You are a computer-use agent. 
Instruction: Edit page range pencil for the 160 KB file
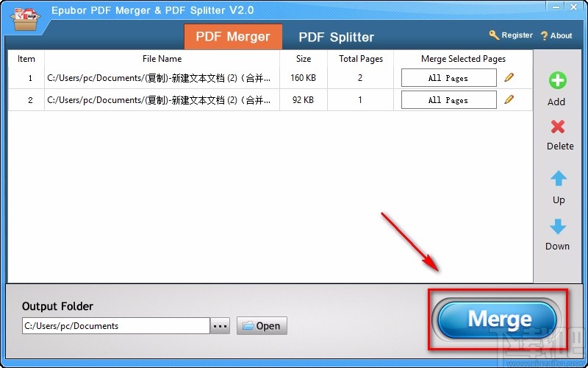point(509,77)
